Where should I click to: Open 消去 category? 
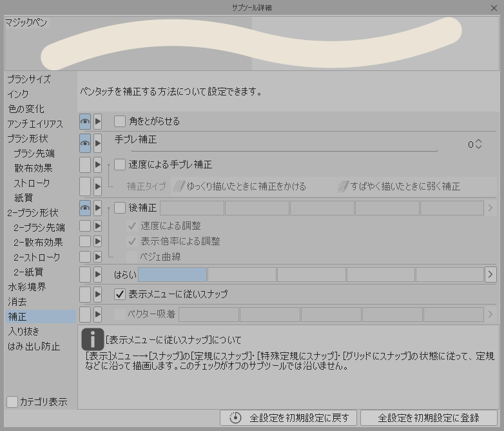coord(17,301)
